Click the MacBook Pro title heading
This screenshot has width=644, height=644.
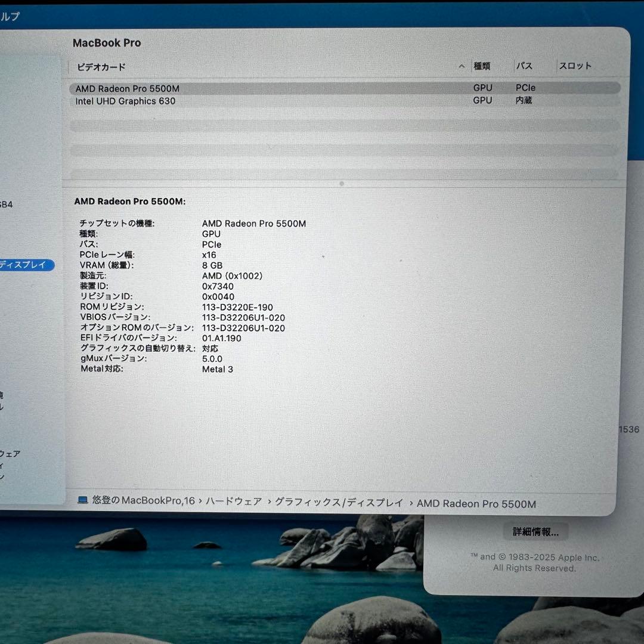107,42
